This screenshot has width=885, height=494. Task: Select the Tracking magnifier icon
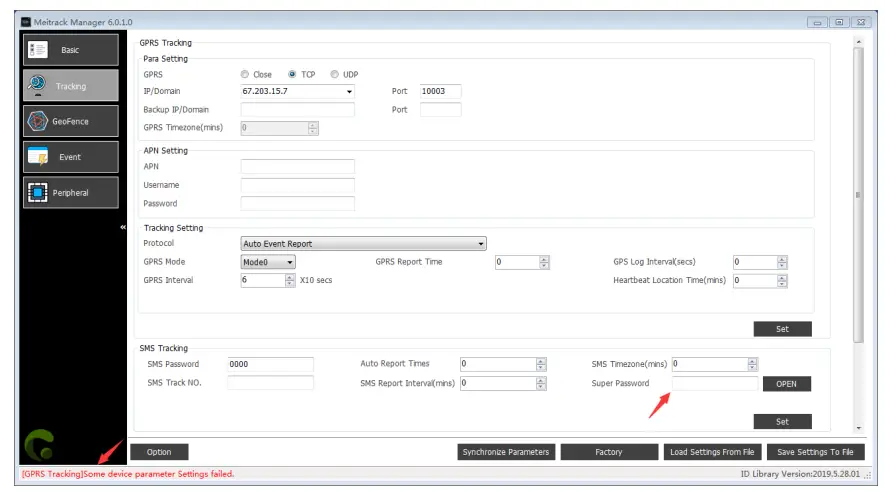coord(37,85)
